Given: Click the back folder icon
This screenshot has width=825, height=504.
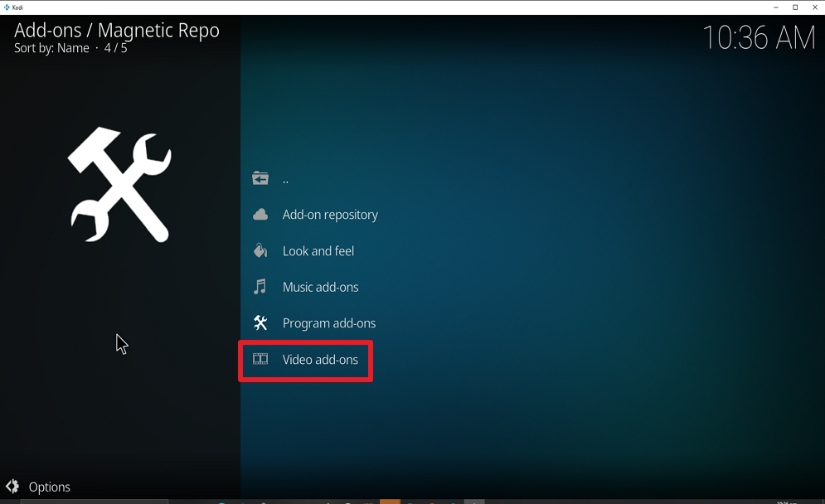Looking at the screenshot, I should click(260, 178).
